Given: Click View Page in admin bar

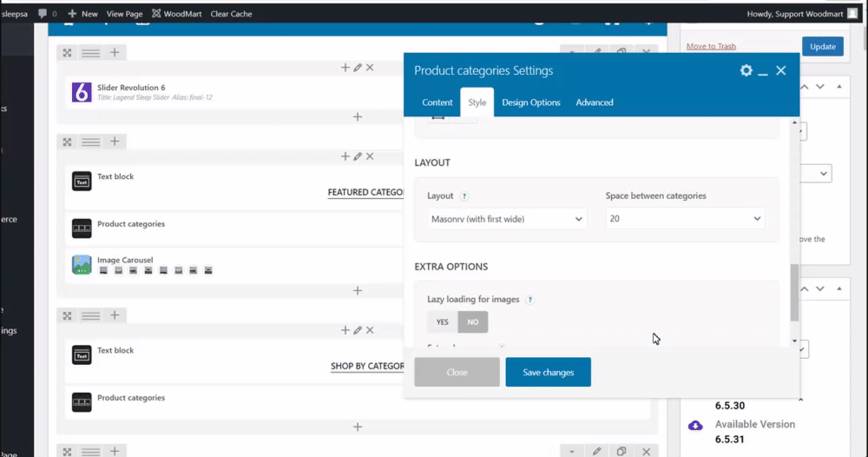Looking at the screenshot, I should point(124,13).
